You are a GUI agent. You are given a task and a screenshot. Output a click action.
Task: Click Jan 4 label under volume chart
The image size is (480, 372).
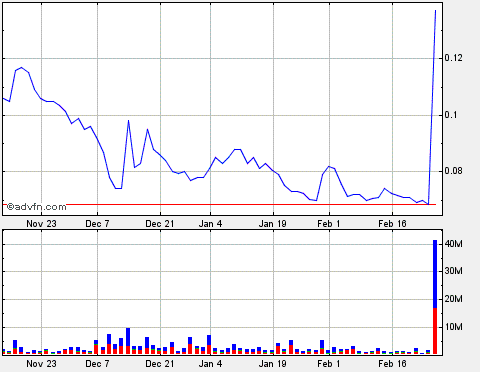click(210, 364)
